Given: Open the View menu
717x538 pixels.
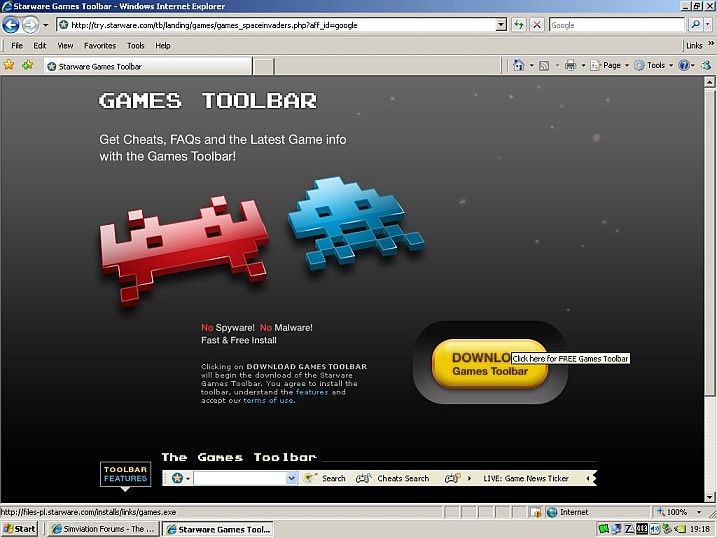Looking at the screenshot, I should (65, 45).
